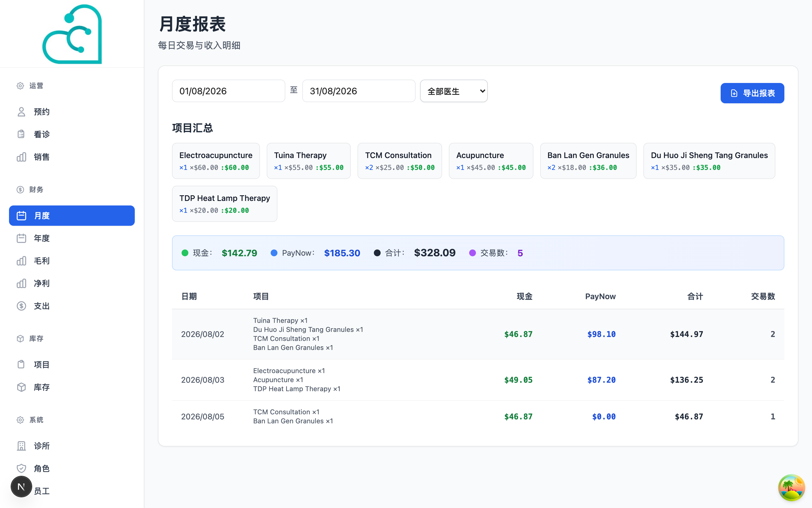812x508 pixels.
Task: Click the gear icon beside 系统 heading
Action: click(20, 420)
